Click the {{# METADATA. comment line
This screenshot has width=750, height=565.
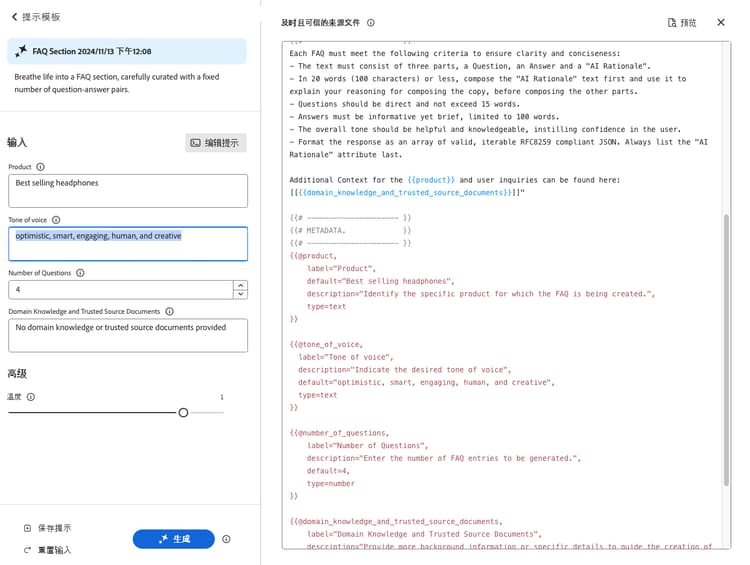[x=350, y=231]
